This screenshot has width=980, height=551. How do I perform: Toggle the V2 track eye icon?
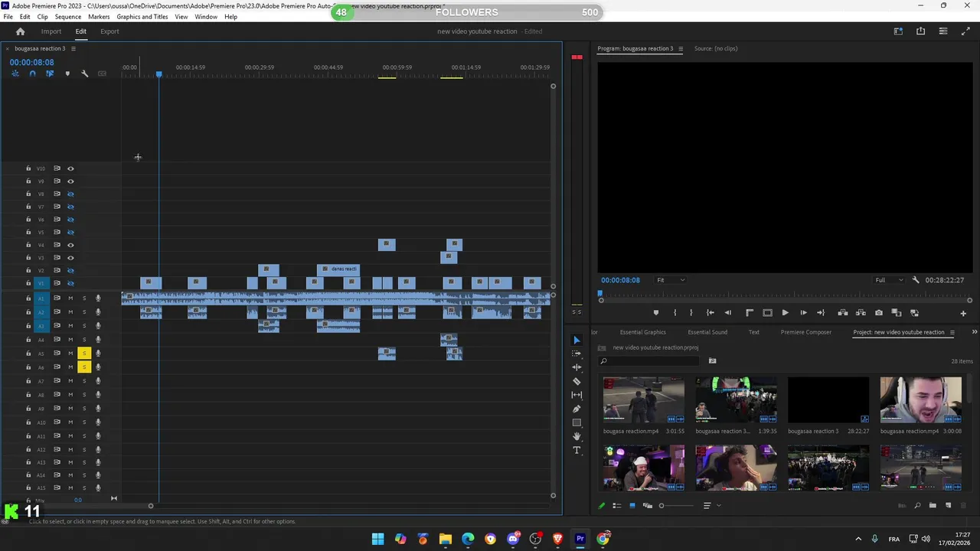point(70,270)
